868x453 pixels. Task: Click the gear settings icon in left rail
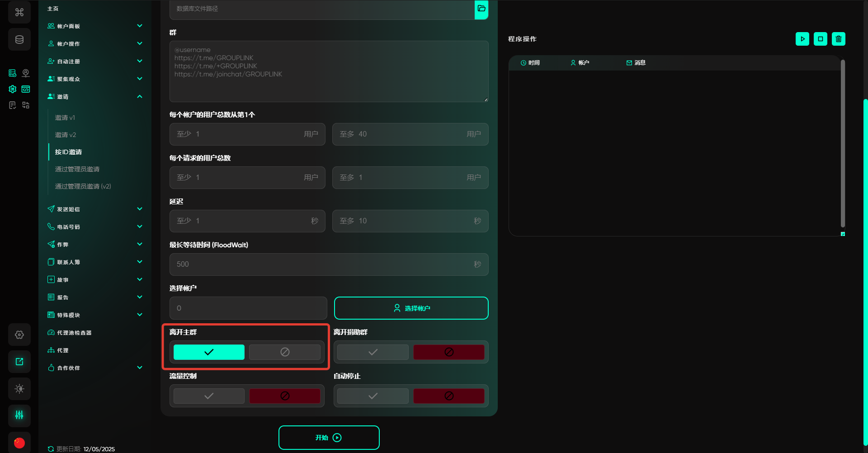(19, 335)
